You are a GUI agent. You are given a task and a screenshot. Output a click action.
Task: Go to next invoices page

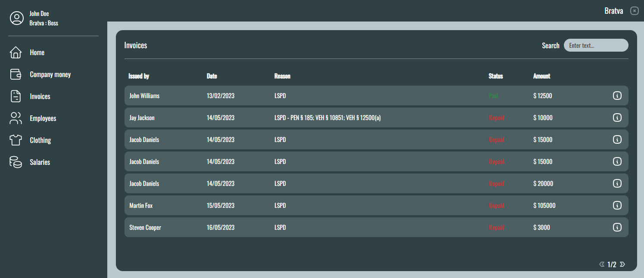click(622, 264)
